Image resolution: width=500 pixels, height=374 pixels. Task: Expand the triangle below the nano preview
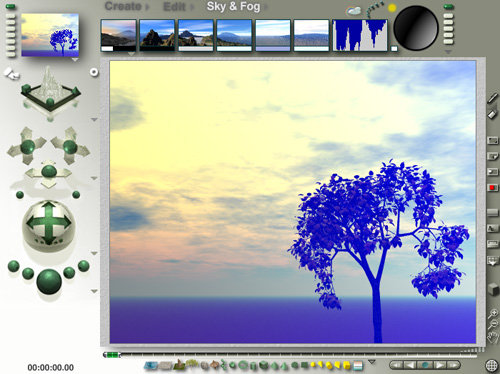(x=75, y=60)
